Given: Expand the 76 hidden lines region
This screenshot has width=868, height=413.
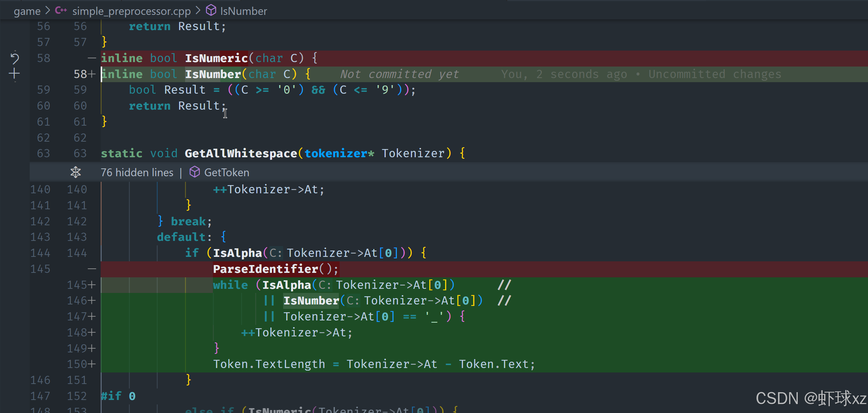Looking at the screenshot, I should click(137, 172).
